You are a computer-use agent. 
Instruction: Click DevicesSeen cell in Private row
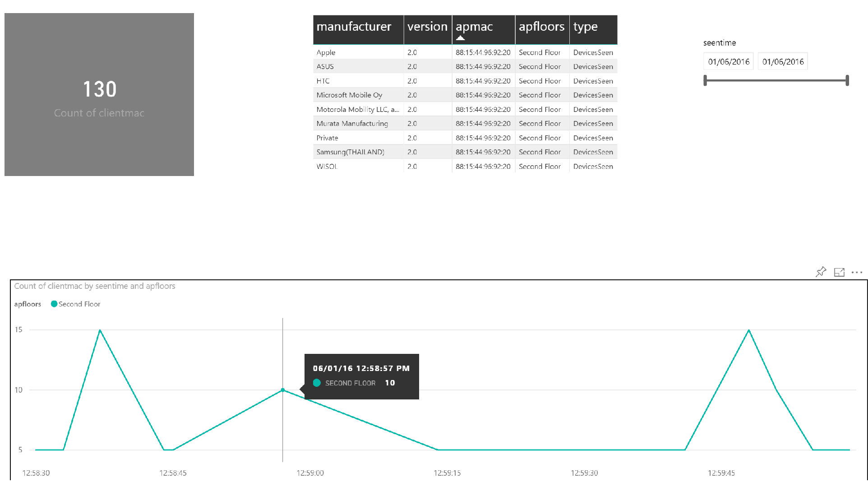click(593, 138)
